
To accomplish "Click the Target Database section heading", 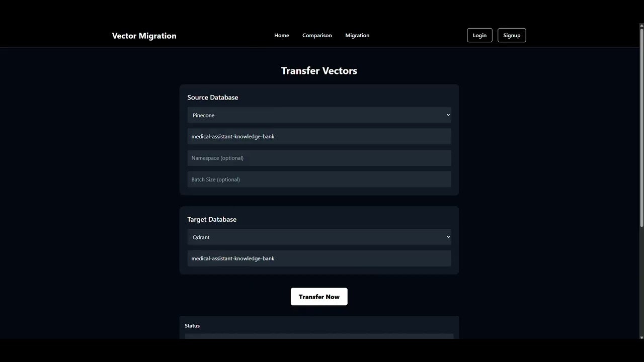I will click(x=212, y=219).
